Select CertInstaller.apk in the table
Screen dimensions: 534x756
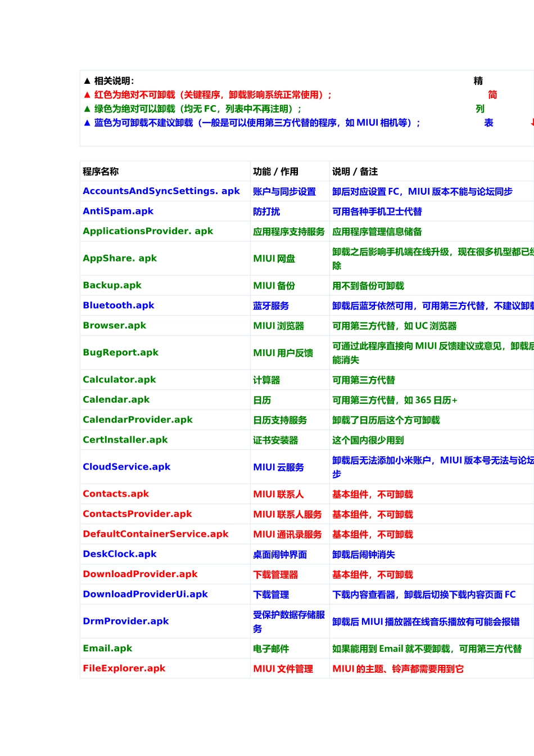[125, 440]
